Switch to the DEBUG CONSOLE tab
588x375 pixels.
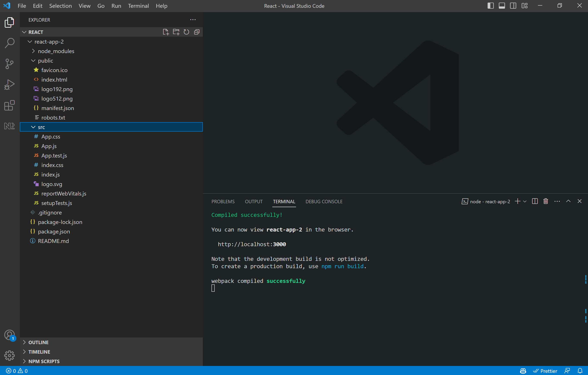point(324,201)
